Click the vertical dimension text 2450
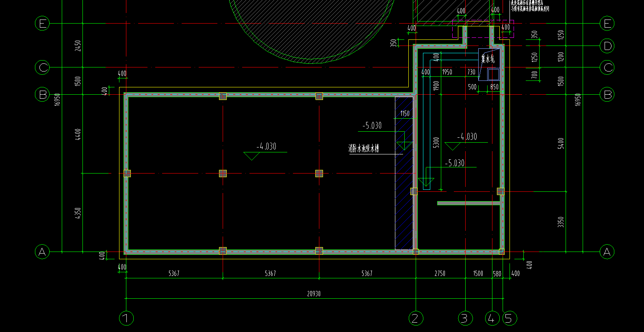Image resolution: width=644 pixels, height=332 pixels. [78, 46]
